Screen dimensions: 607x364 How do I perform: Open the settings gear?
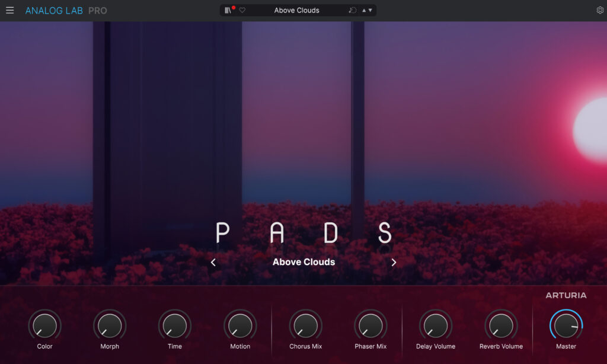click(599, 9)
